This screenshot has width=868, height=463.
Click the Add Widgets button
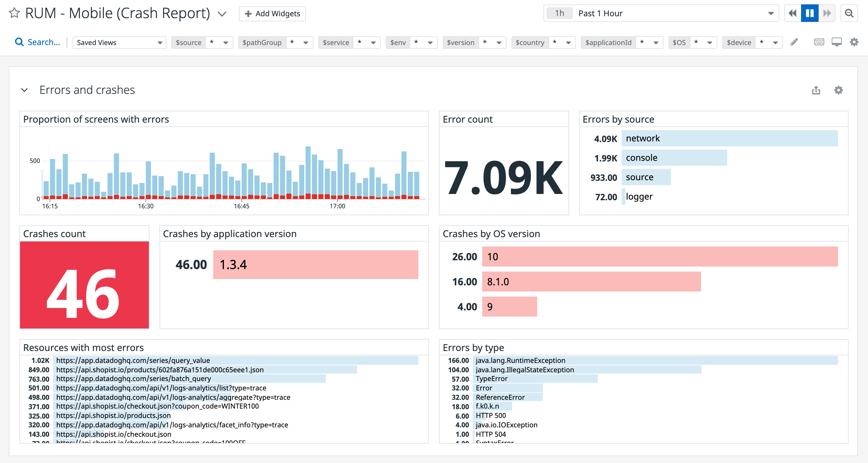pos(272,13)
